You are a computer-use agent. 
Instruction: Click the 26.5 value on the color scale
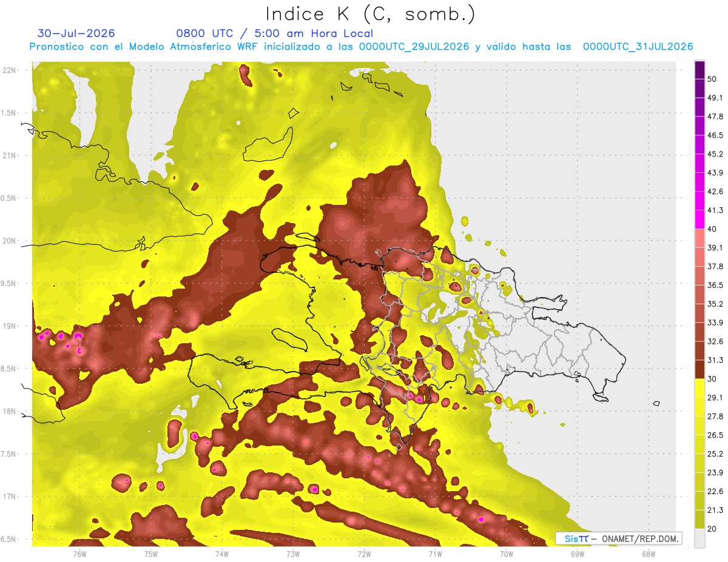[715, 435]
